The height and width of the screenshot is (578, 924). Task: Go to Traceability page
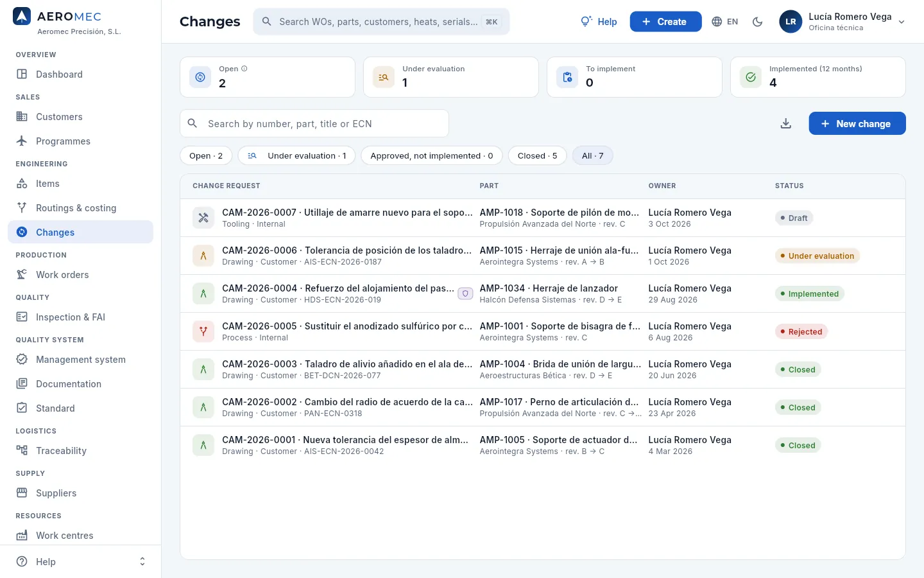tap(80, 451)
